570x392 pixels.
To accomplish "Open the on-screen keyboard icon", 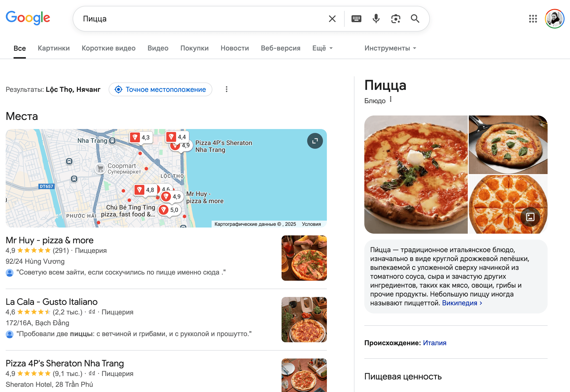I will point(356,19).
